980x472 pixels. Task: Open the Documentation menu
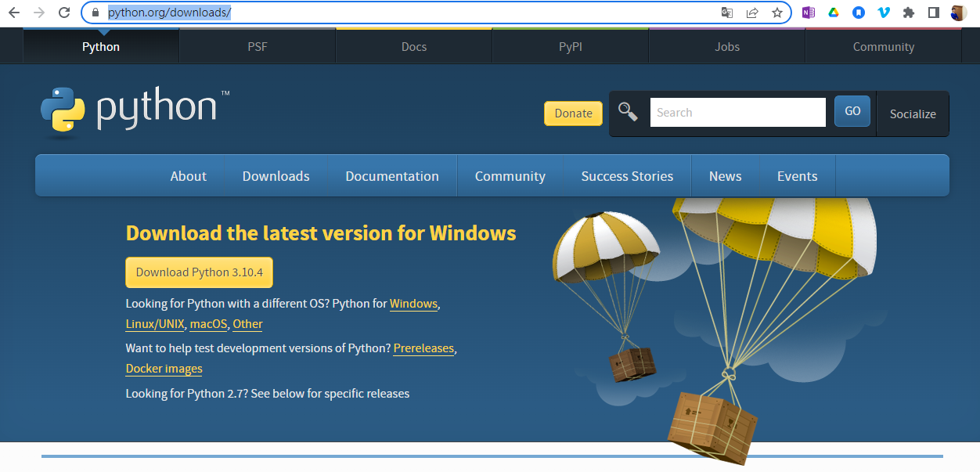[x=392, y=176]
